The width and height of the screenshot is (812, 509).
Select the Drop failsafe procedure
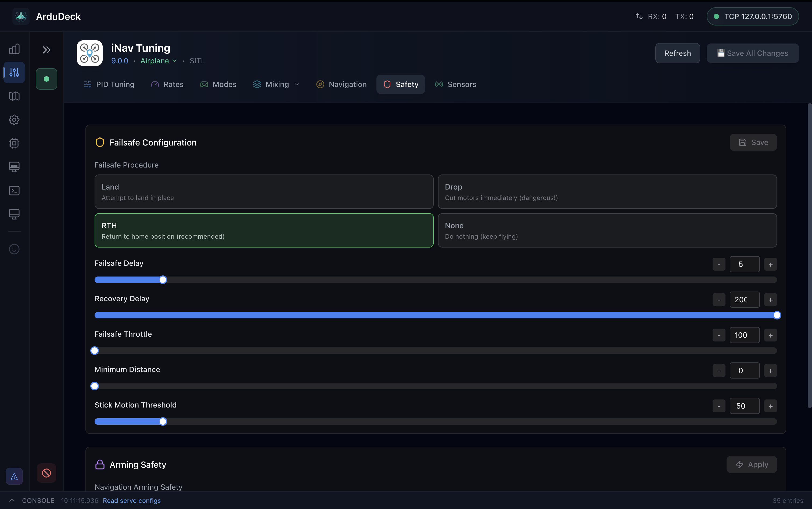click(607, 192)
